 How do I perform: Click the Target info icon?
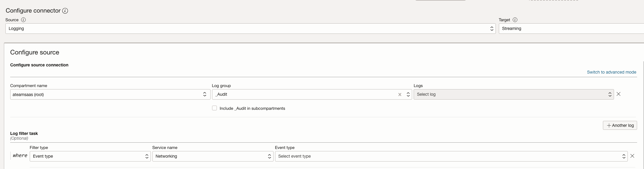515,20
